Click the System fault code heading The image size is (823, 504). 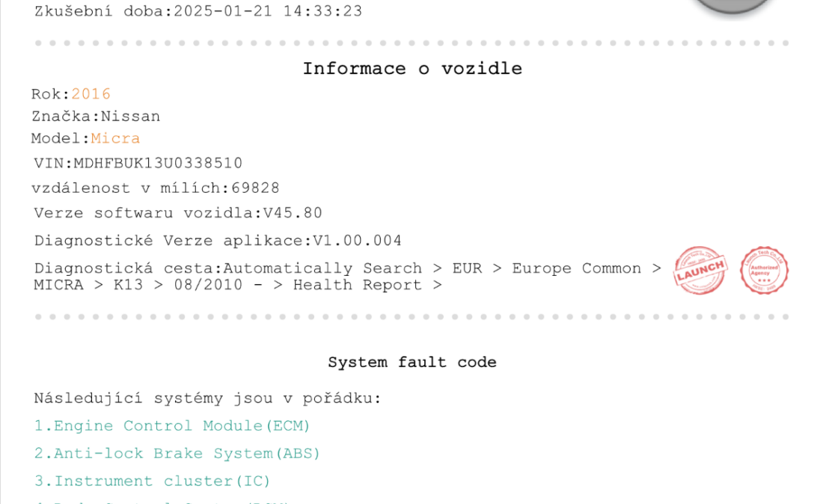(412, 363)
